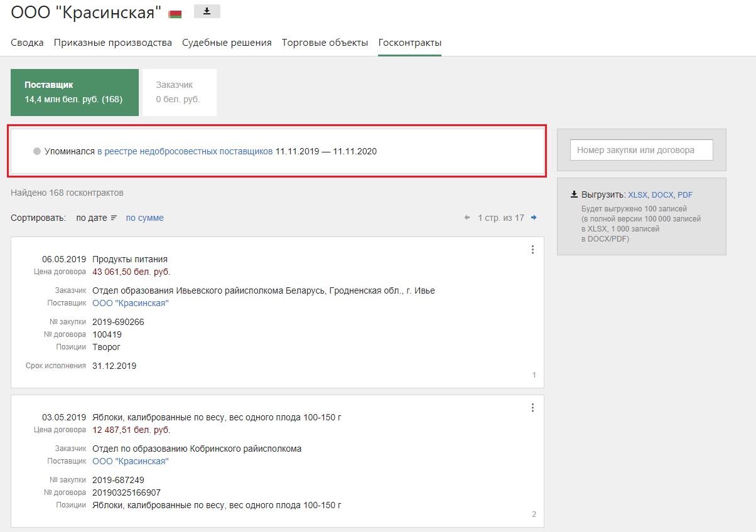
Task: Click the download icon next to the company name
Action: click(207, 11)
